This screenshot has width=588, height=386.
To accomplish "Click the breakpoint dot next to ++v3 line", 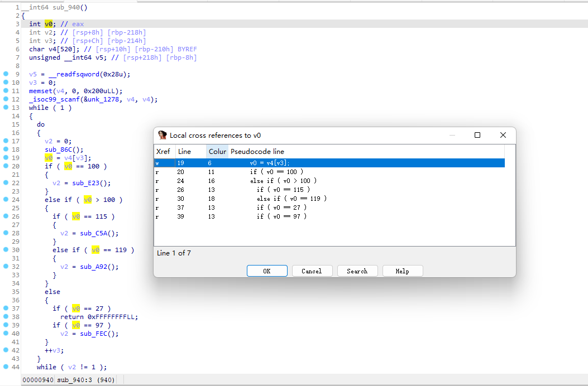I will coord(4,350).
